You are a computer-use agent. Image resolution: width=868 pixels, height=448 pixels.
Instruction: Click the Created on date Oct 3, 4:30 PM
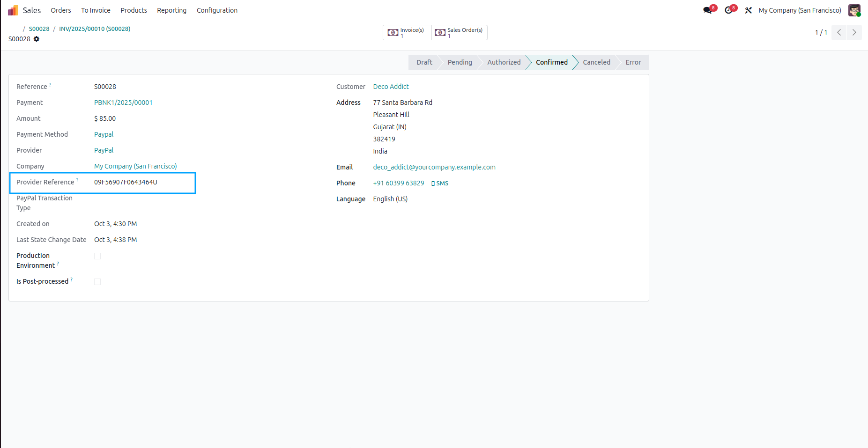pyautogui.click(x=115, y=224)
